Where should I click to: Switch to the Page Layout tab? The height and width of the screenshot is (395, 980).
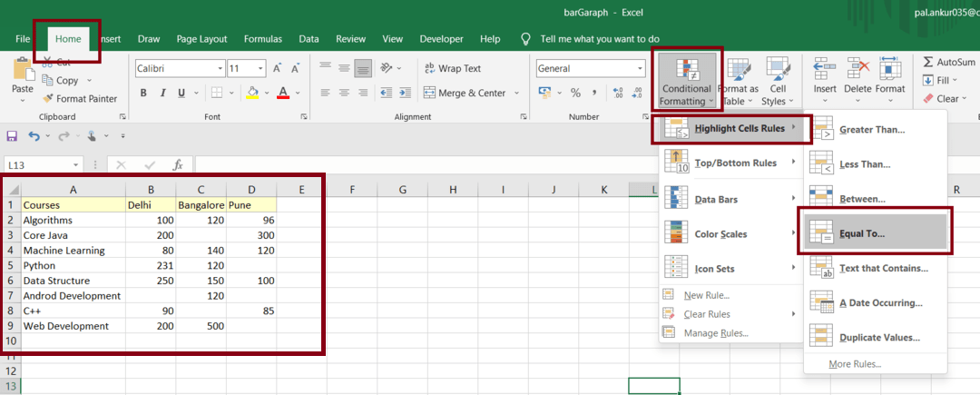click(x=201, y=39)
